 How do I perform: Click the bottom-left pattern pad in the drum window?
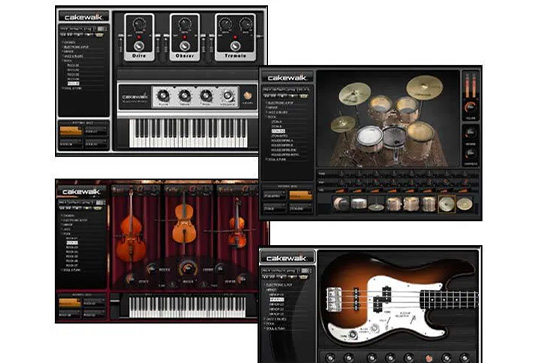point(274,208)
